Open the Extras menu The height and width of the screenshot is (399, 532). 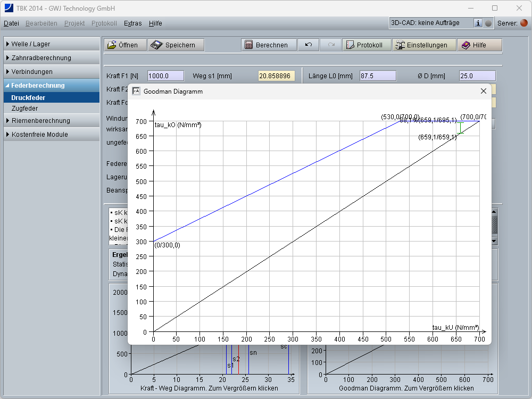[132, 23]
